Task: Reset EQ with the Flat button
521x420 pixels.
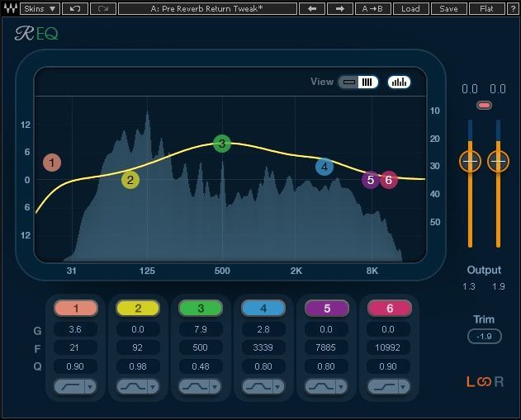Action: (x=487, y=8)
